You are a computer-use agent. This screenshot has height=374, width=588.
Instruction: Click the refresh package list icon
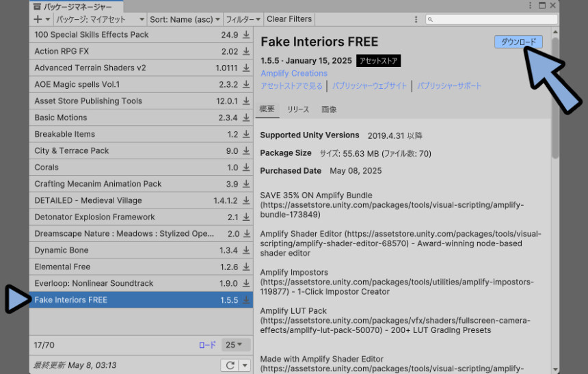point(230,365)
